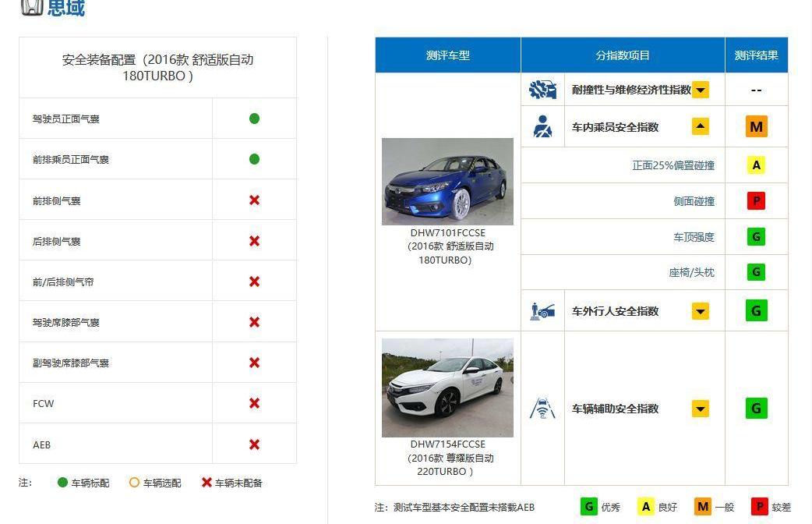Click the occupant safety seatbelt icon
The width and height of the screenshot is (812, 524).
click(x=542, y=126)
